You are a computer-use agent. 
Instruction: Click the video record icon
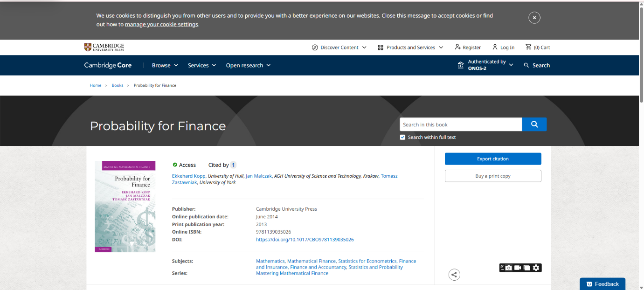pyautogui.click(x=518, y=268)
